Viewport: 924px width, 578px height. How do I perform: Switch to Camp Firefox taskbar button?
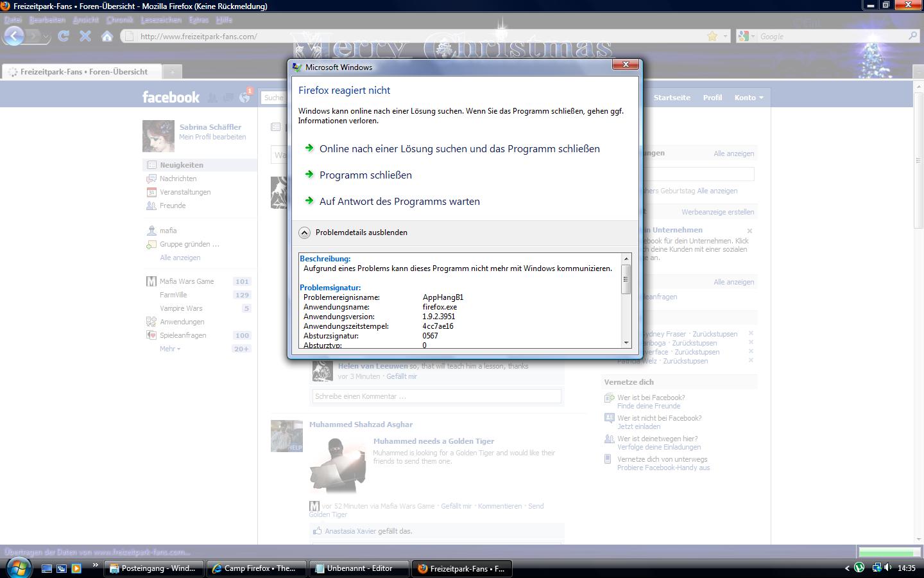pyautogui.click(x=257, y=568)
